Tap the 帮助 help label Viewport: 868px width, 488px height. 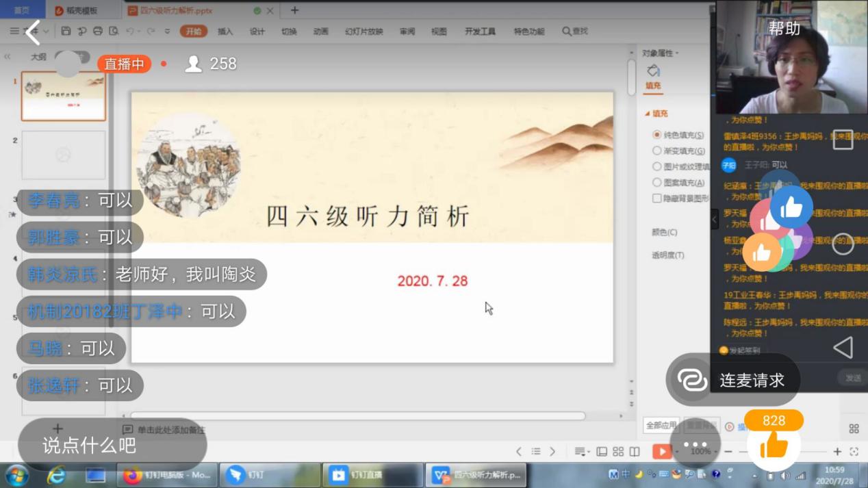784,29
